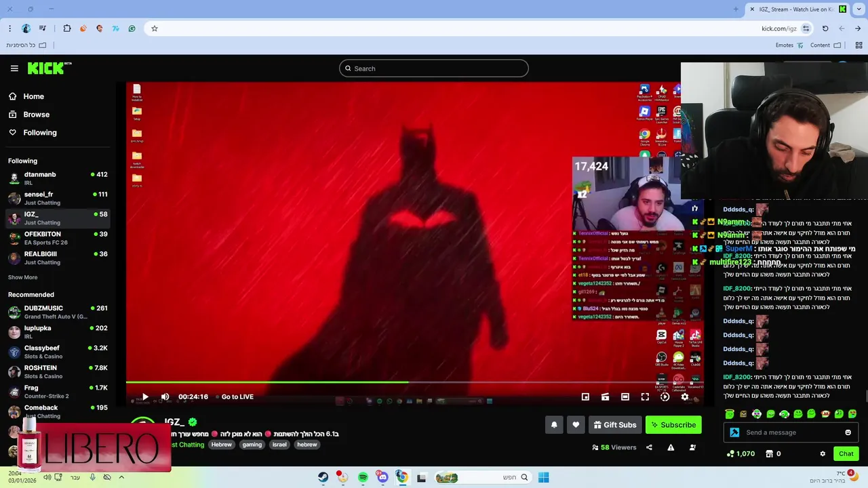868x488 pixels.
Task: Open browser three-dot menu
Action: [9, 28]
